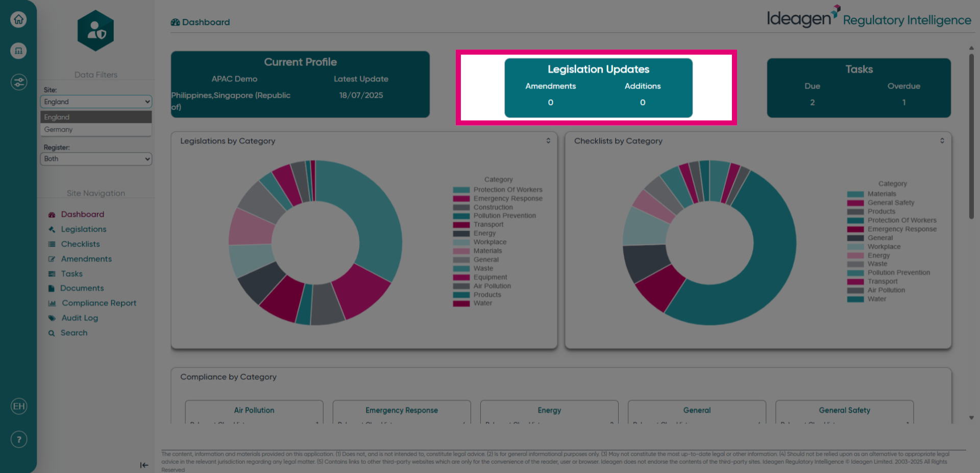
Task: Open the Amendments navigation link
Action: [86, 259]
